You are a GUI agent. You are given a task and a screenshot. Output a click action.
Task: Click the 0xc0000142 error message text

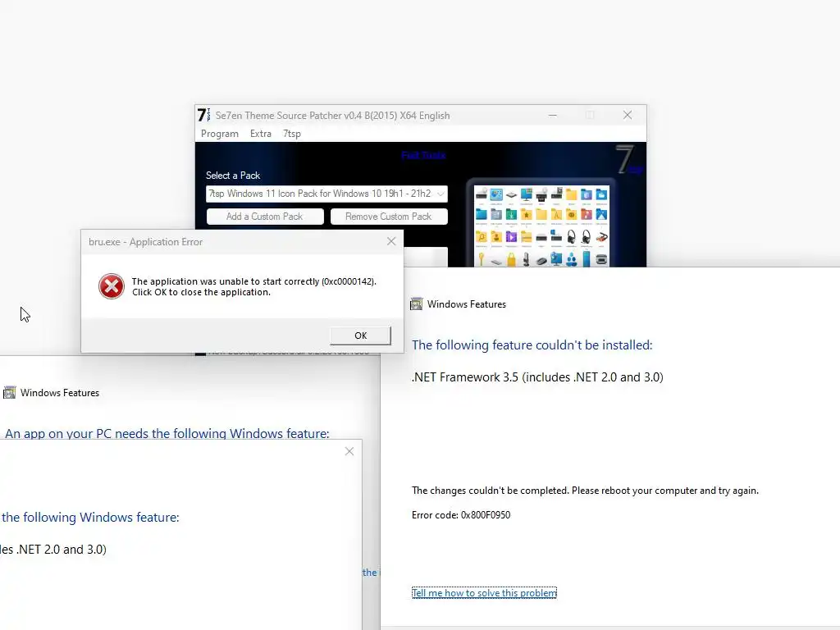254,286
